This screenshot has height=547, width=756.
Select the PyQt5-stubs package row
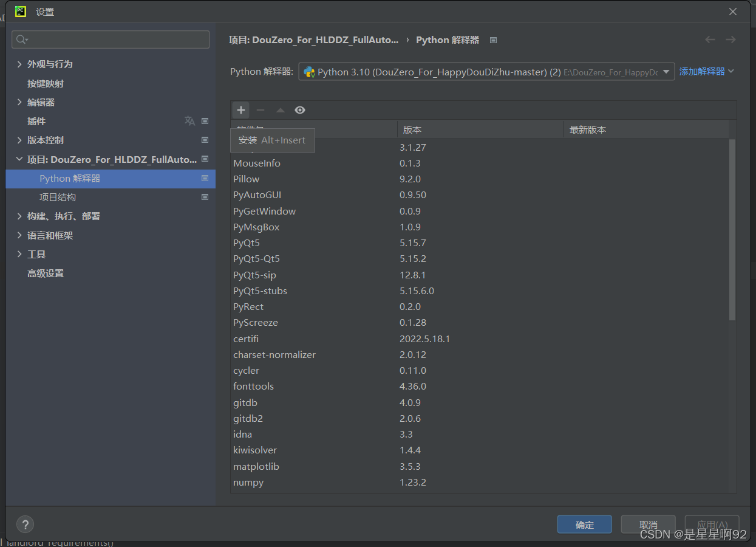[x=480, y=291]
